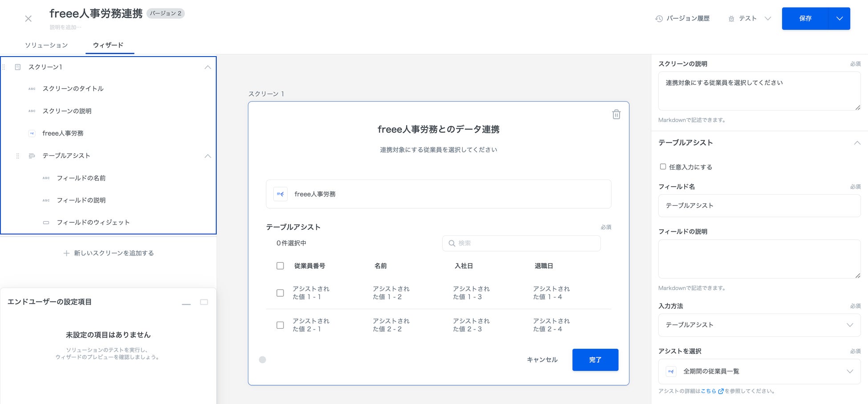The image size is (868, 404).
Task: Click the 名前 column header
Action: tap(381, 266)
